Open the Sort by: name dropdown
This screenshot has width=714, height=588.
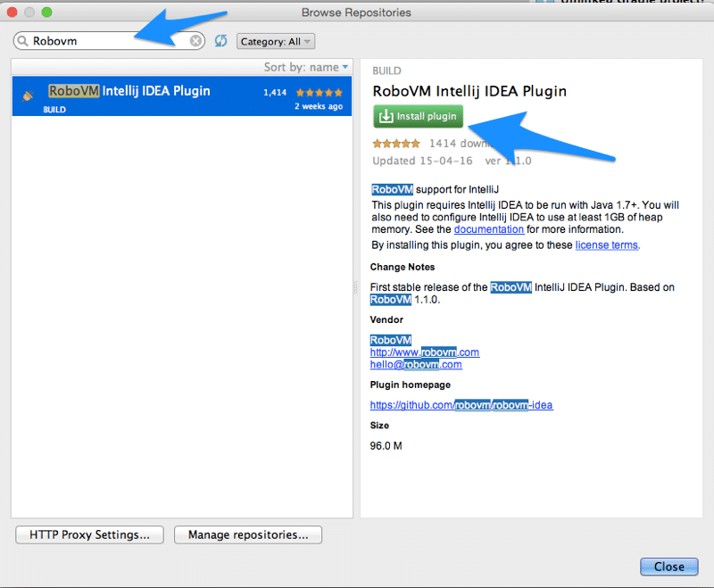306,67
